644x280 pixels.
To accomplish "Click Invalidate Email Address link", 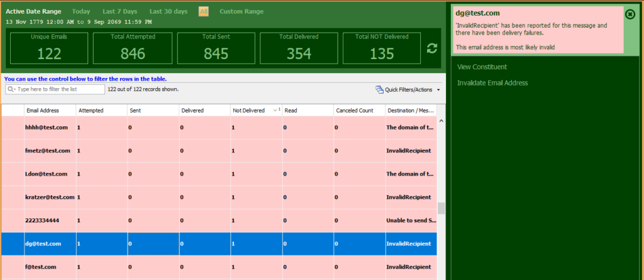I will (x=492, y=82).
